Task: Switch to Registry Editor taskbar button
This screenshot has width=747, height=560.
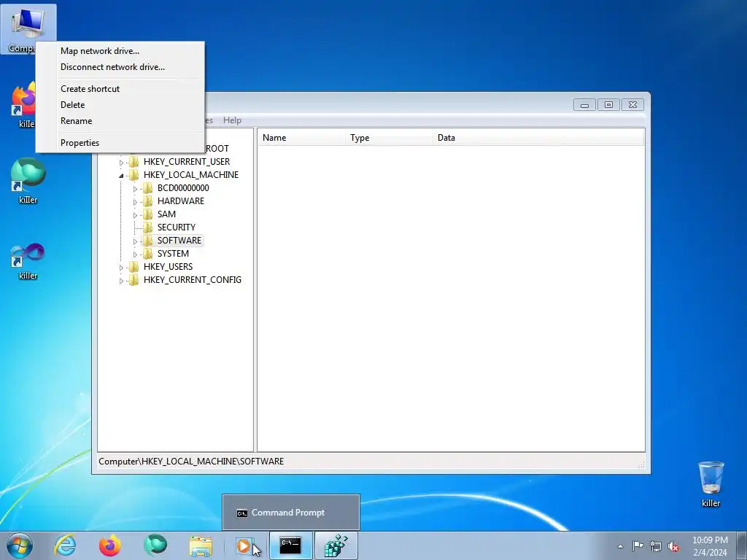Action: tap(336, 545)
